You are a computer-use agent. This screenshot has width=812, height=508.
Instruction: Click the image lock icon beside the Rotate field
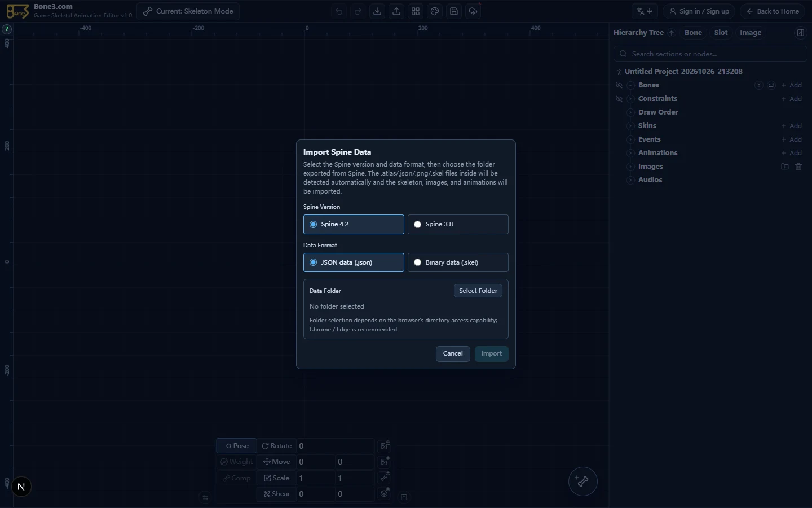[x=385, y=446]
